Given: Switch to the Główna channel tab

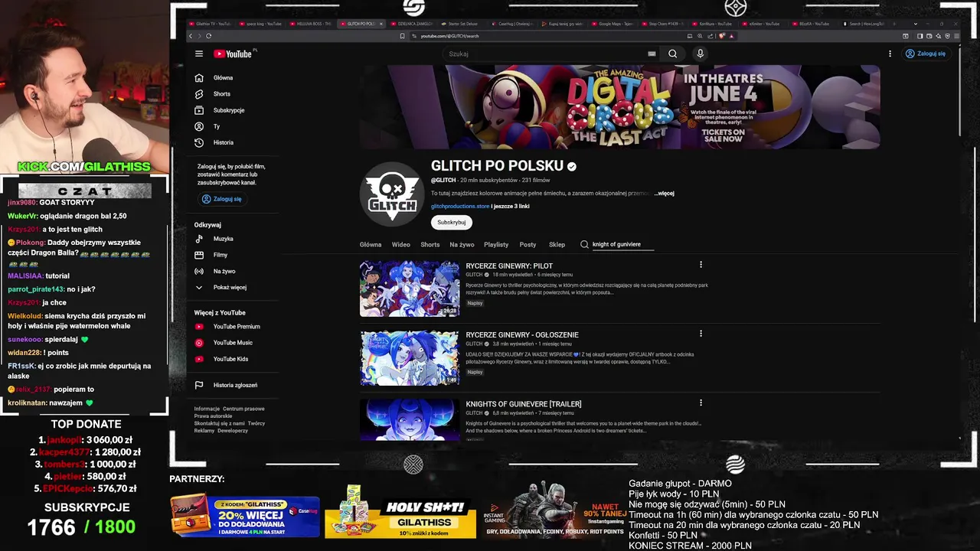Looking at the screenshot, I should point(371,244).
